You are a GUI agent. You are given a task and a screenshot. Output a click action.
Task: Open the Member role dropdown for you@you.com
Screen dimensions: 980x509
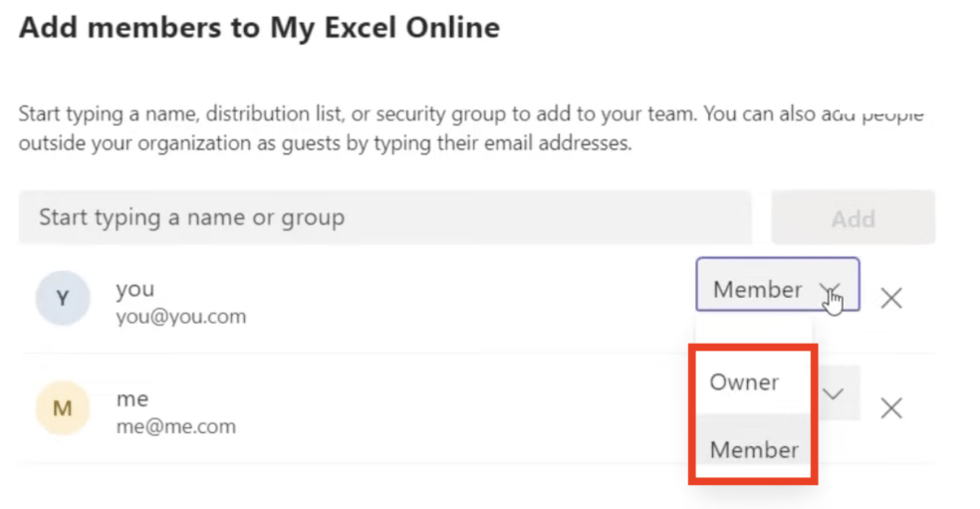[778, 284]
